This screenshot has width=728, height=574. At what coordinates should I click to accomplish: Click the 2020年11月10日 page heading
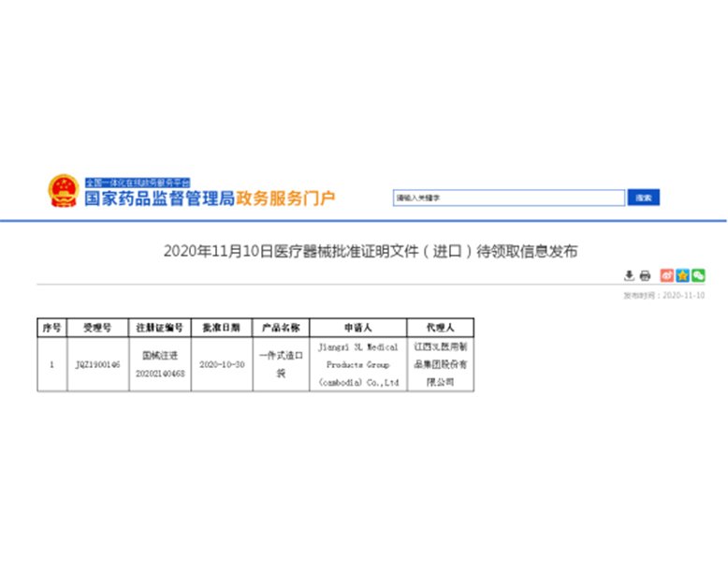[x=371, y=251]
